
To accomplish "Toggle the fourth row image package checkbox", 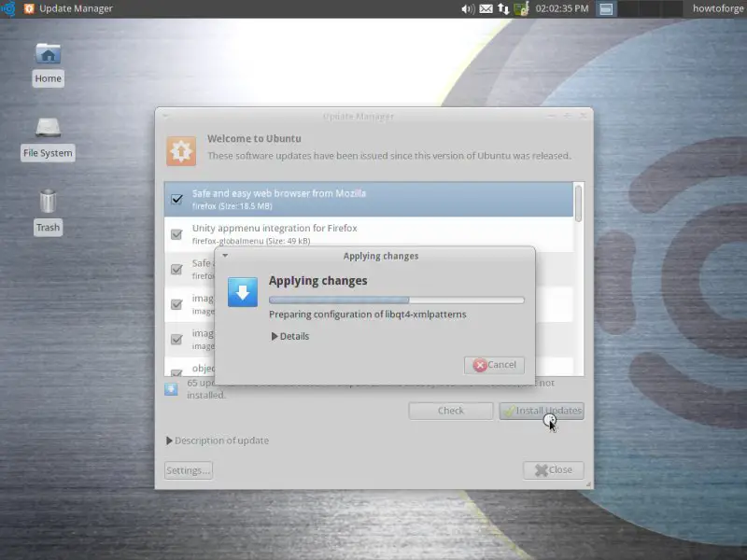I will click(x=176, y=304).
